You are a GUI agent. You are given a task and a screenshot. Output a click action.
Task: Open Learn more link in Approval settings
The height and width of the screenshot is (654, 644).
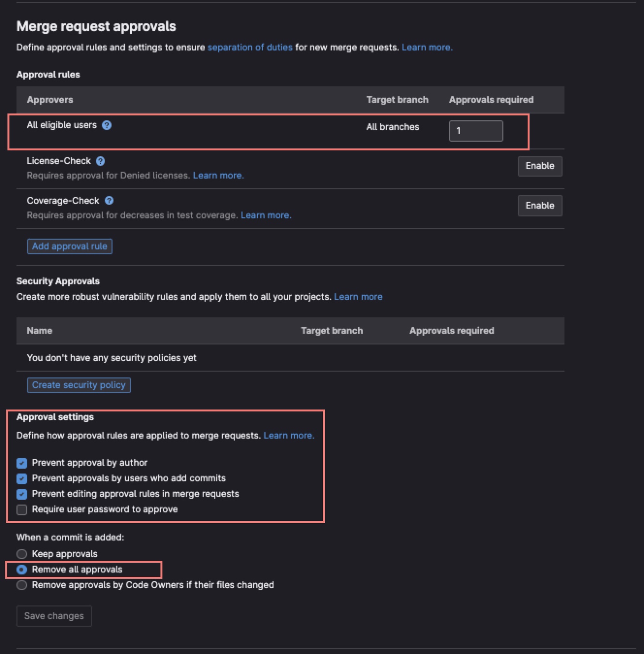[x=289, y=436]
